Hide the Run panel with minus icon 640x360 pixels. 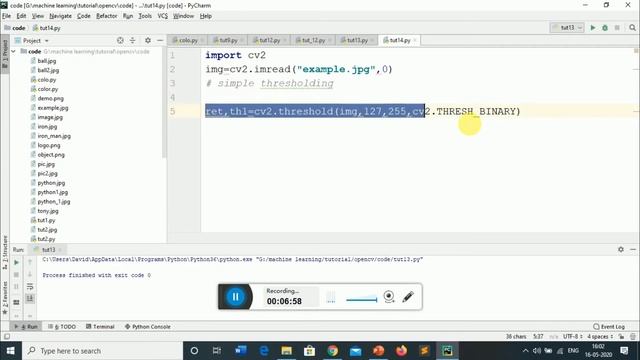click(x=633, y=249)
